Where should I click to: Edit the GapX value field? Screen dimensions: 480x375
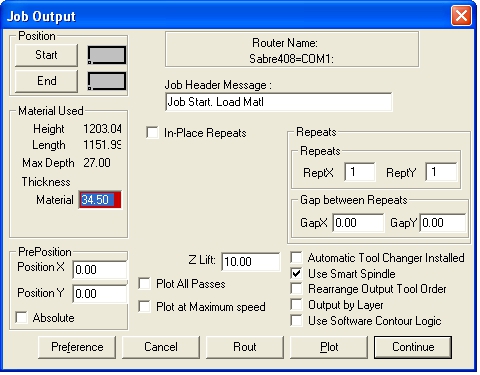click(x=358, y=223)
